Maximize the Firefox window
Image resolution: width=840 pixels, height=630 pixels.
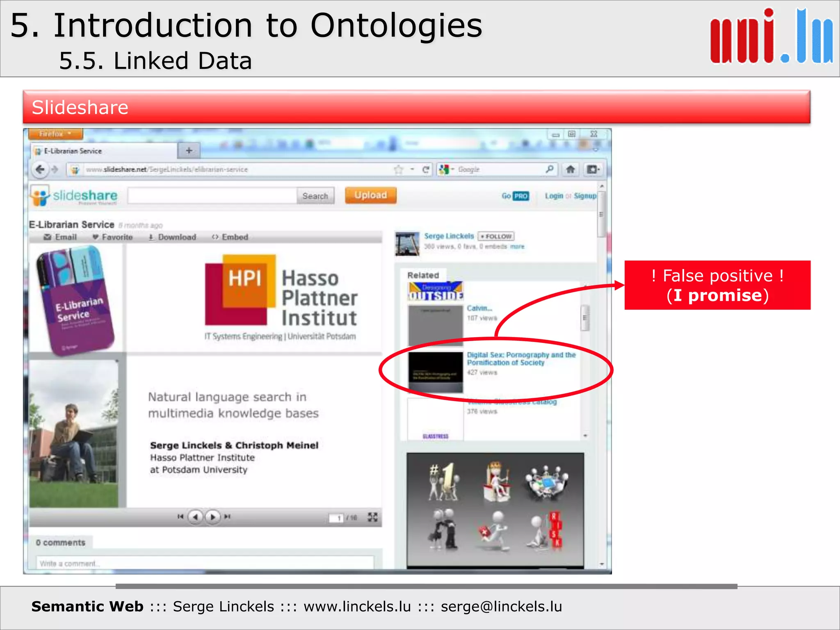coord(572,134)
